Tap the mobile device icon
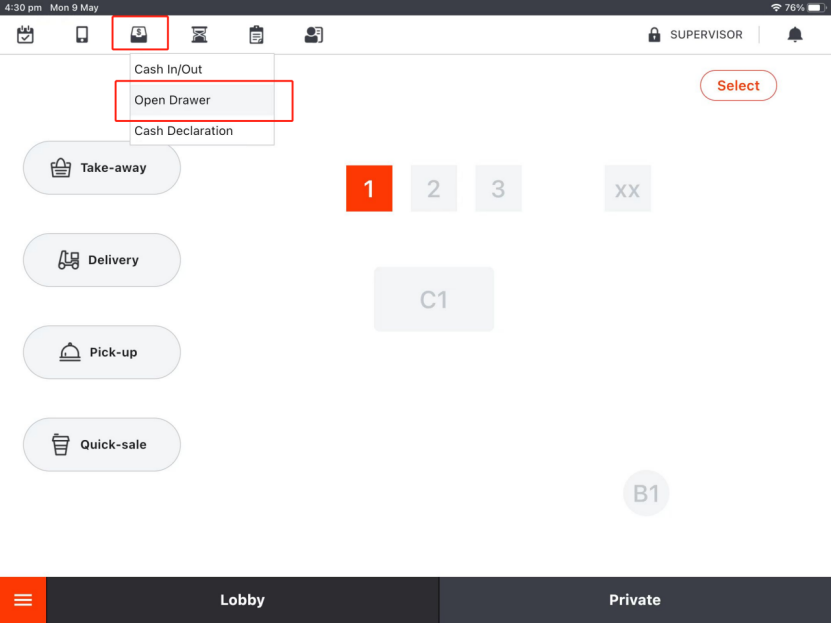Viewport: 831px width, 623px height. point(82,35)
